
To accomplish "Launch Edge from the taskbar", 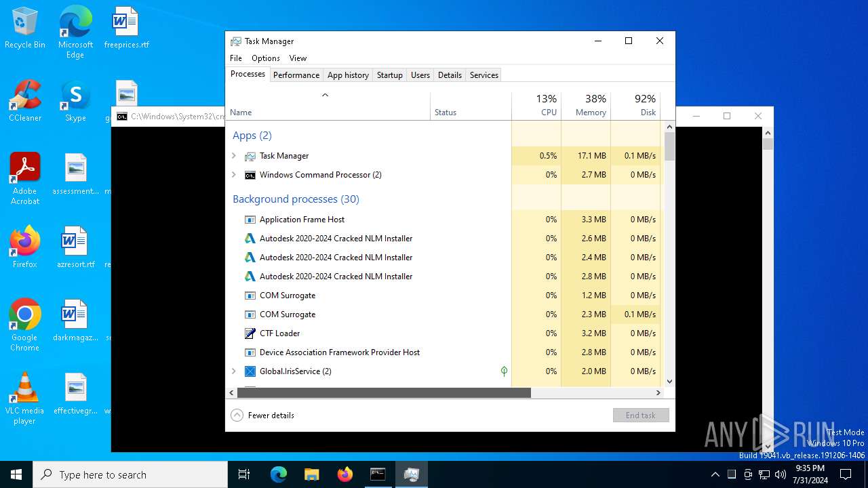I will click(279, 474).
